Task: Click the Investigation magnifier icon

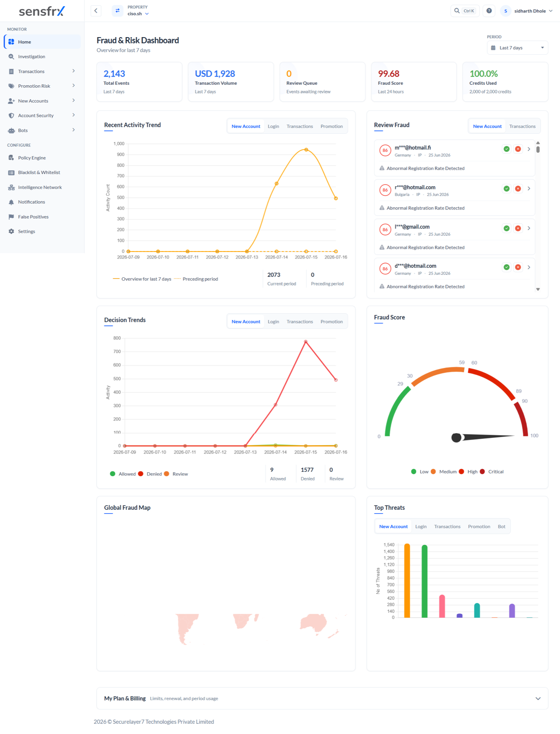Action: click(x=11, y=57)
